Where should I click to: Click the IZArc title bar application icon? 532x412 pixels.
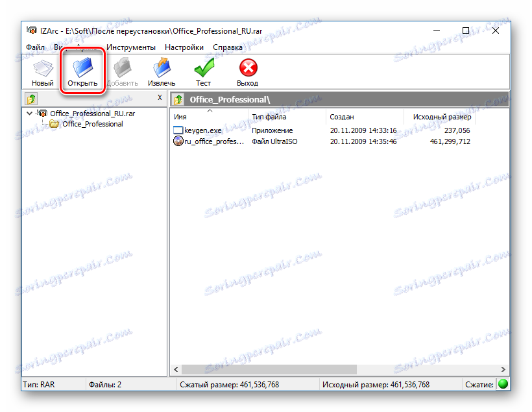pyautogui.click(x=32, y=30)
